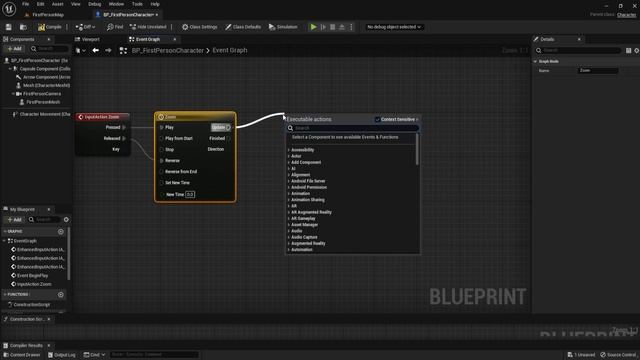The width and height of the screenshot is (640, 360).
Task: Toggle Hide Unrelated nodes
Action: [148, 27]
